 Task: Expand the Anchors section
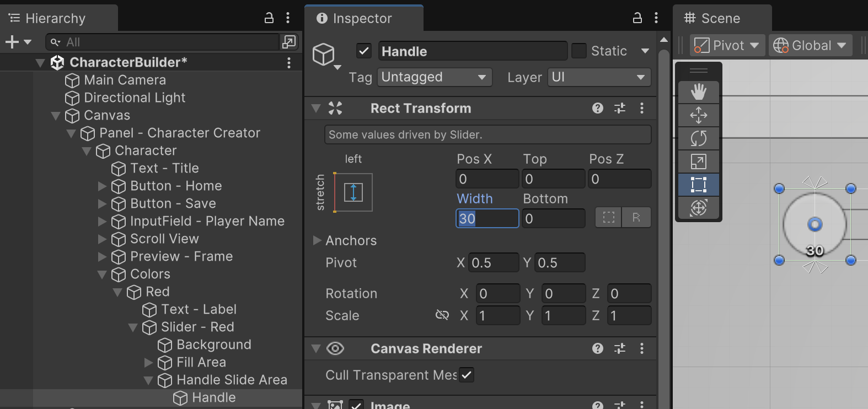tap(317, 240)
